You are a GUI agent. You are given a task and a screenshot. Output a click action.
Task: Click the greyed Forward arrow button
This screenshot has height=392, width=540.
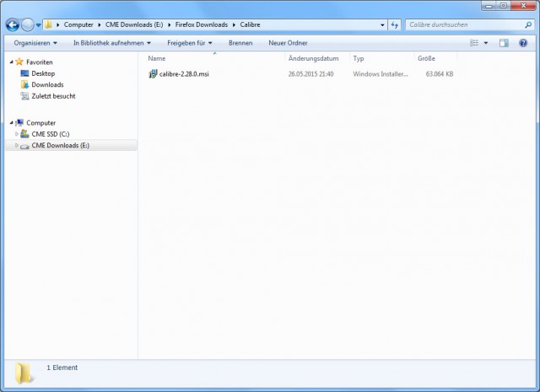(28, 24)
